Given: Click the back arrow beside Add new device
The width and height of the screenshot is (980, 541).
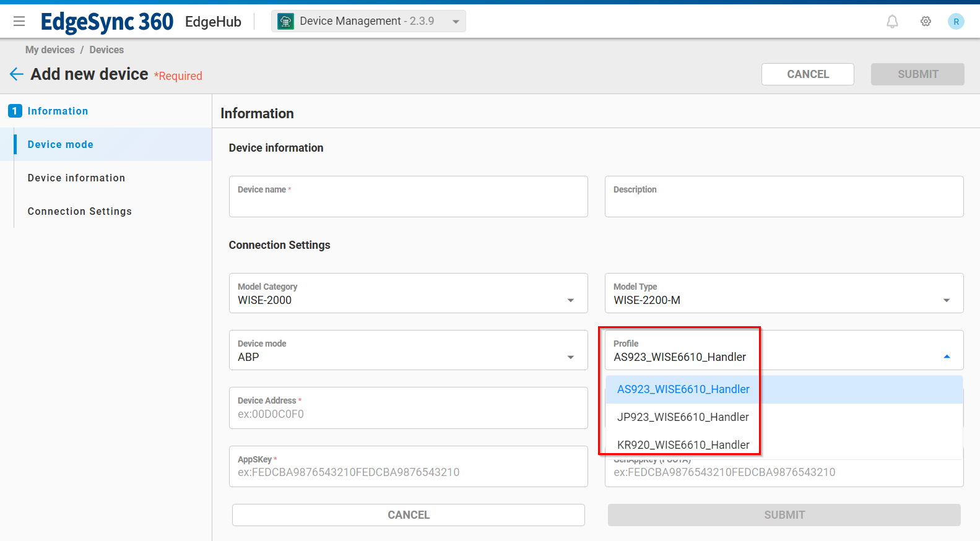Looking at the screenshot, I should (17, 74).
